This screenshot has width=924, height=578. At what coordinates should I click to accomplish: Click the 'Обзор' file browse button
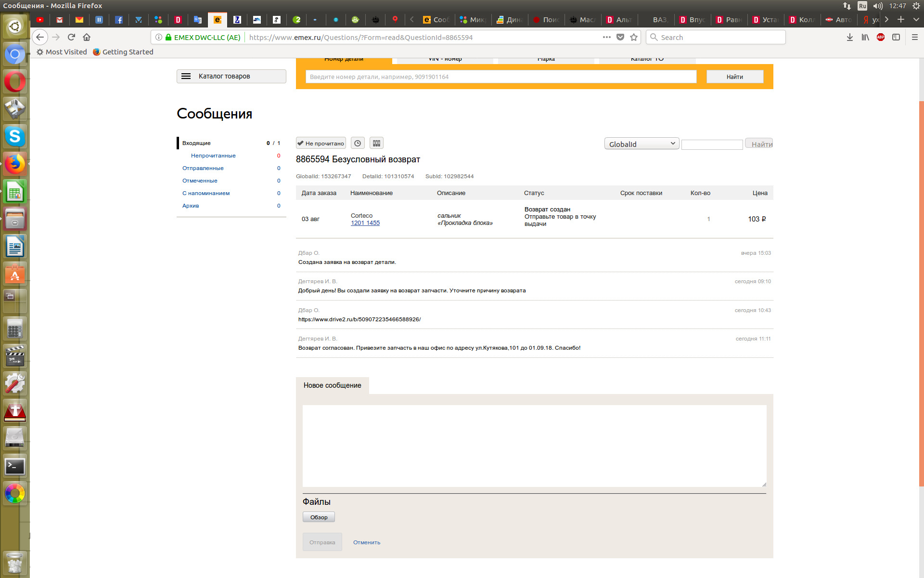click(318, 517)
